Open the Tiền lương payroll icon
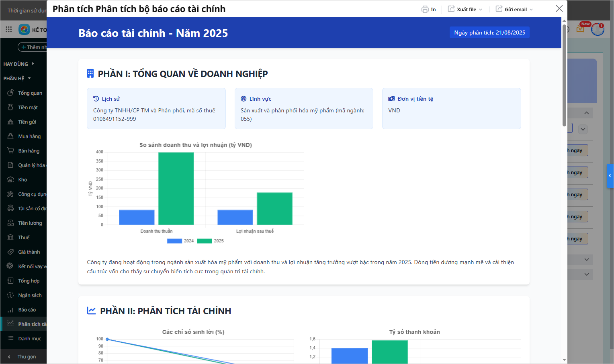The image size is (614, 364). pyautogui.click(x=11, y=223)
